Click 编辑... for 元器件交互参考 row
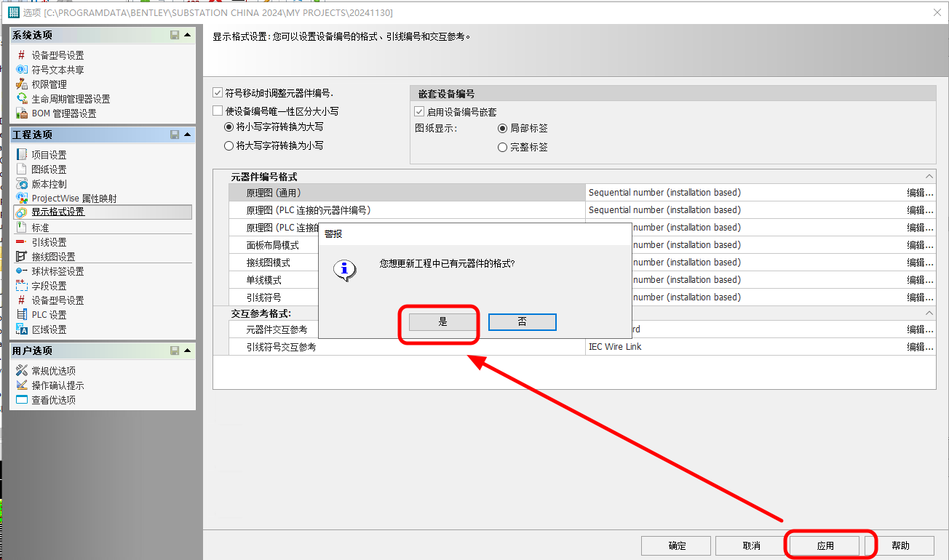Viewport: 949px width, 560px height. (x=920, y=329)
